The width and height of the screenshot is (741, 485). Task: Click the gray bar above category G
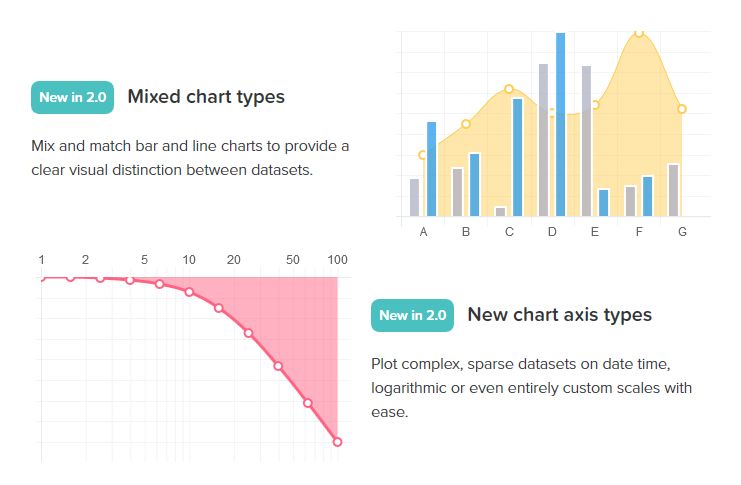click(673, 190)
